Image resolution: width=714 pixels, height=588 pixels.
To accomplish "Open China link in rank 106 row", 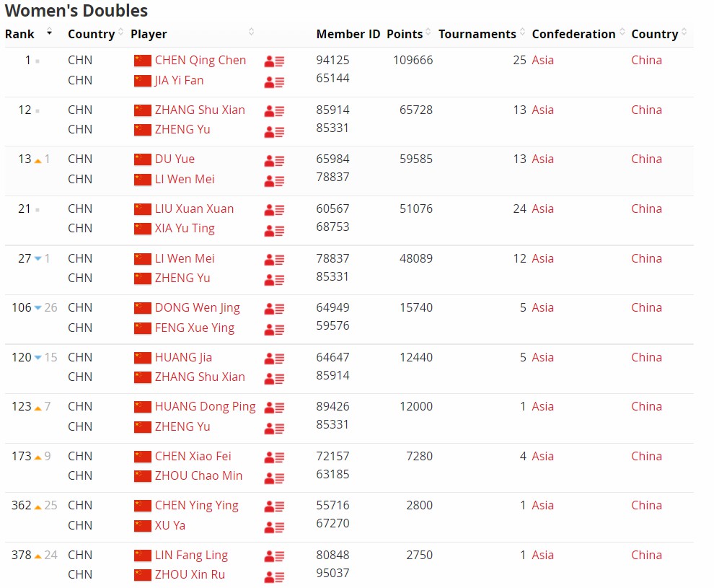I will pyautogui.click(x=646, y=307).
